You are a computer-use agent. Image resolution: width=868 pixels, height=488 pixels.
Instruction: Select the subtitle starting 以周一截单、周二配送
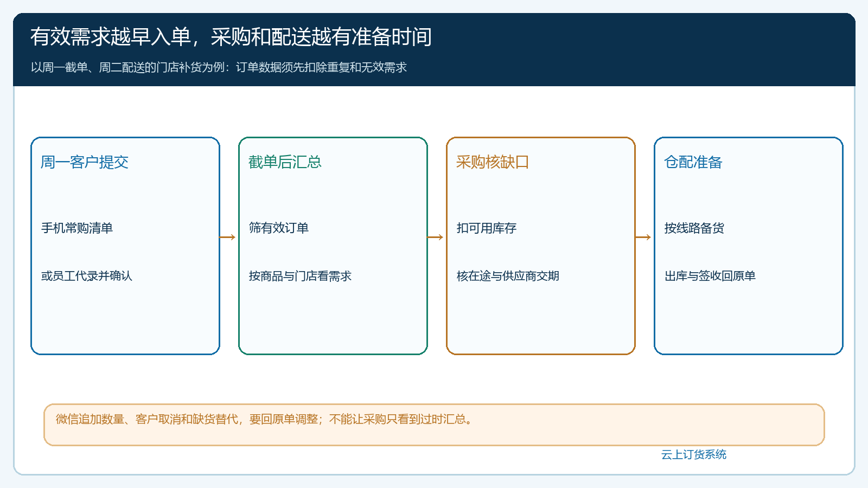219,67
